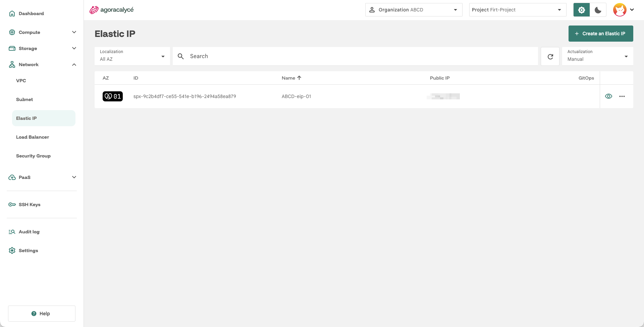Select Elastic IP in sidebar
The image size is (644, 327).
(44, 118)
